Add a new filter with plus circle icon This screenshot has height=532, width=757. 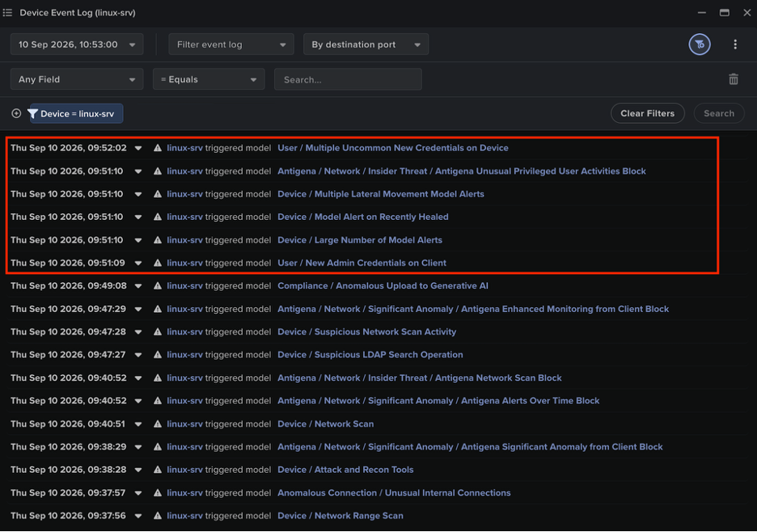click(x=16, y=113)
